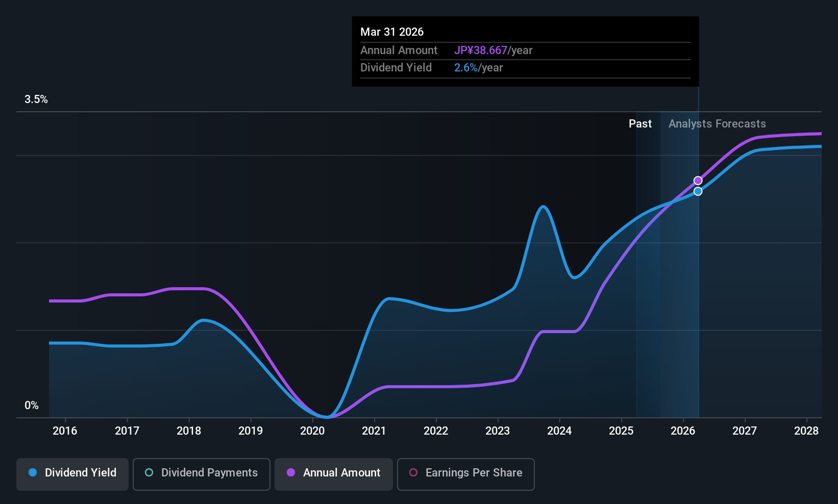Click the Past region label

click(640, 124)
